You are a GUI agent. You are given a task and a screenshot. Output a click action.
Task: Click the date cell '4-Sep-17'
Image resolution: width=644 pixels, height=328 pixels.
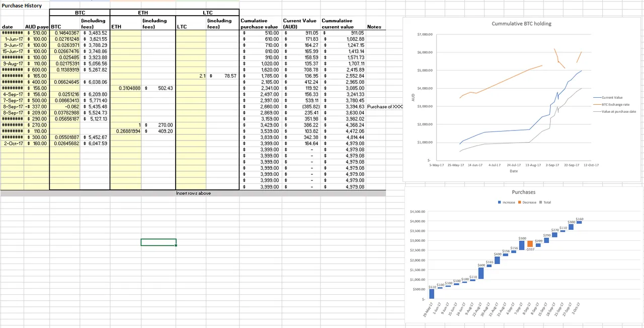click(13, 94)
